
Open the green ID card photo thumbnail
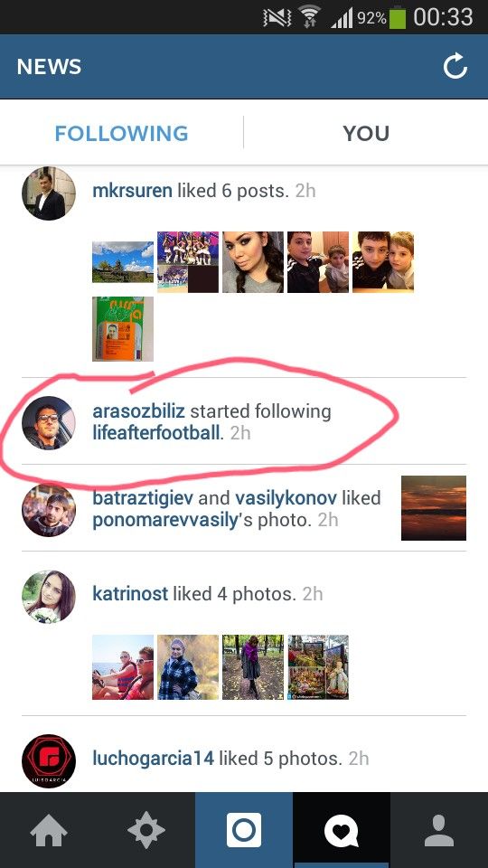[123, 329]
